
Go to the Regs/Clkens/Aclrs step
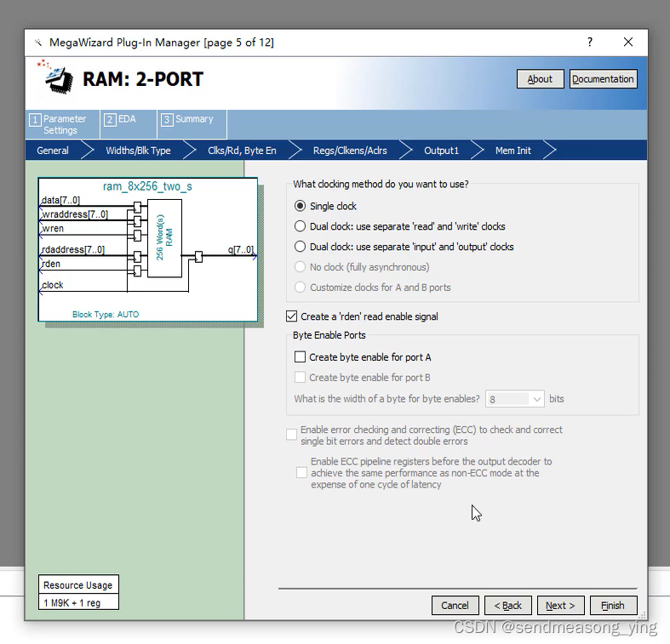(x=350, y=151)
